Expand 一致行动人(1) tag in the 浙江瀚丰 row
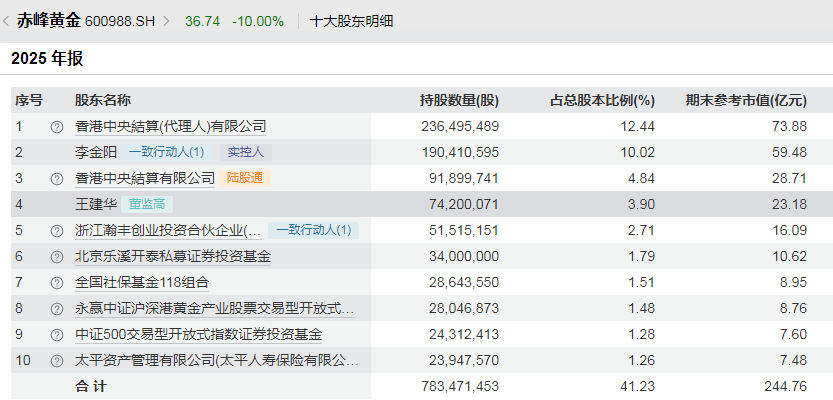This screenshot has width=833, height=400. click(x=314, y=230)
